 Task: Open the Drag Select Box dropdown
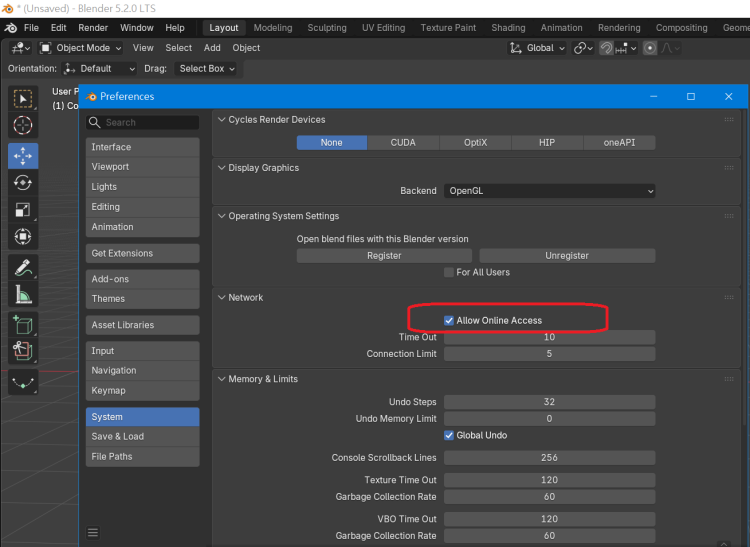pyautogui.click(x=207, y=68)
